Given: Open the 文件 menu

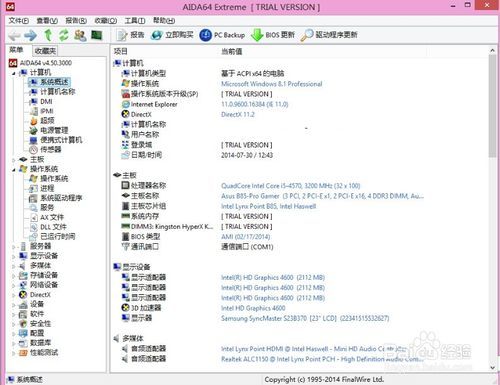Looking at the screenshot, I should (x=18, y=21).
